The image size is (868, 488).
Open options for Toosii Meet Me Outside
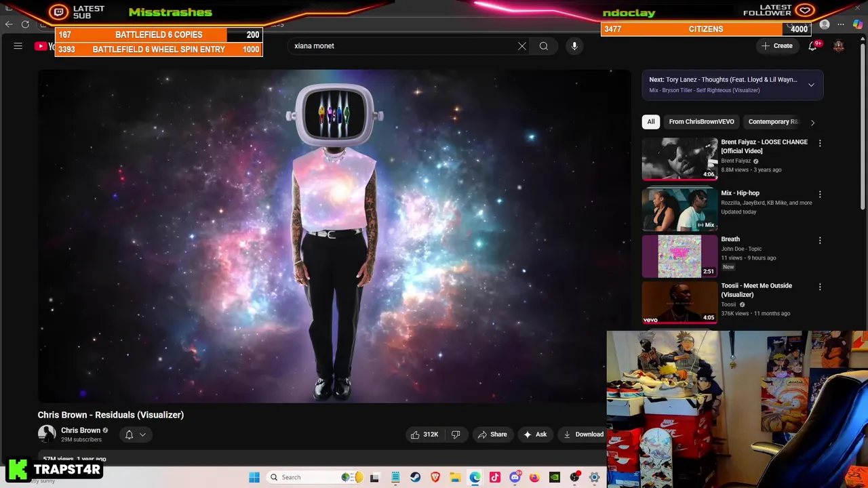pyautogui.click(x=820, y=287)
